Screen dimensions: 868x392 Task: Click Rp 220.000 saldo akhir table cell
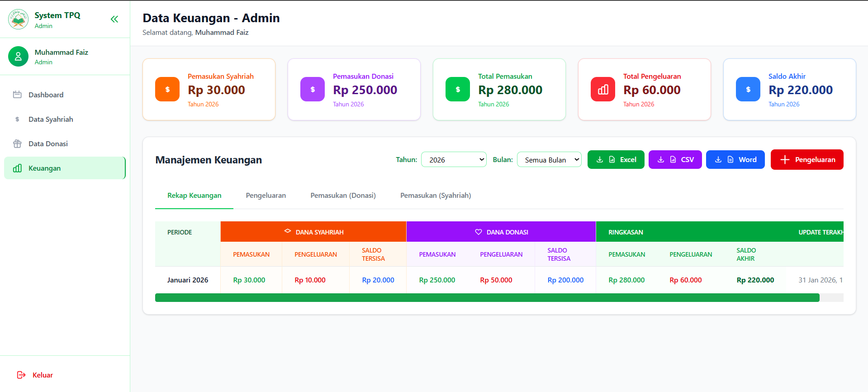click(755, 280)
